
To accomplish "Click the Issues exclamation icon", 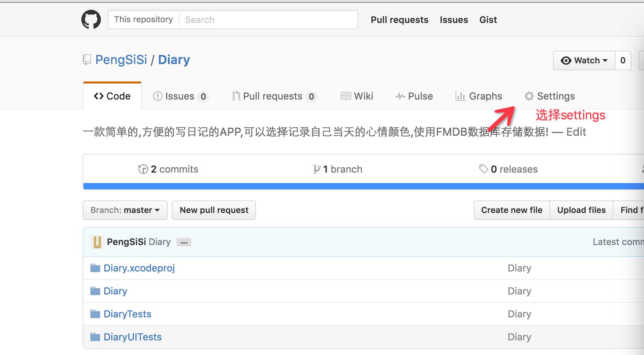I will pos(158,96).
